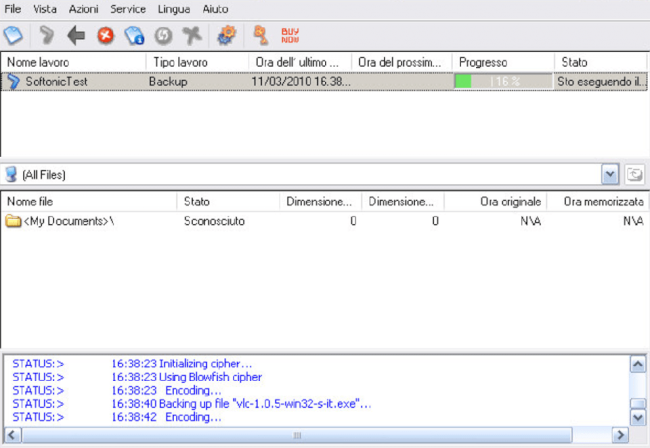
Task: Click the Backup job type cell
Action: tap(168, 82)
